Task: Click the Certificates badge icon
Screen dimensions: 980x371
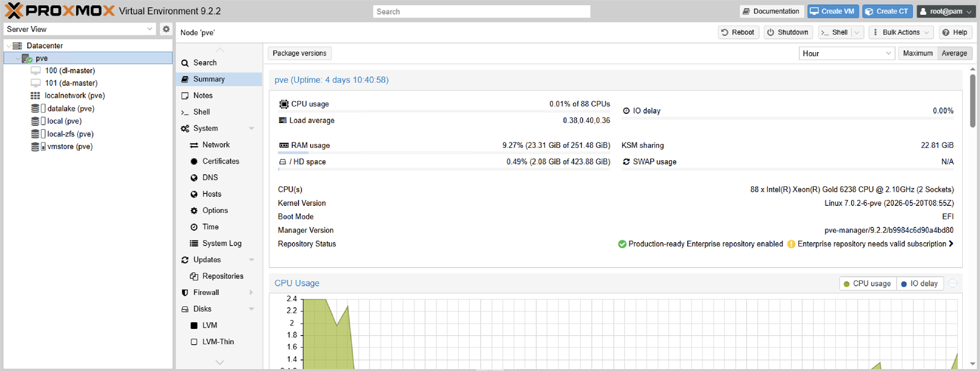Action: 194,161
